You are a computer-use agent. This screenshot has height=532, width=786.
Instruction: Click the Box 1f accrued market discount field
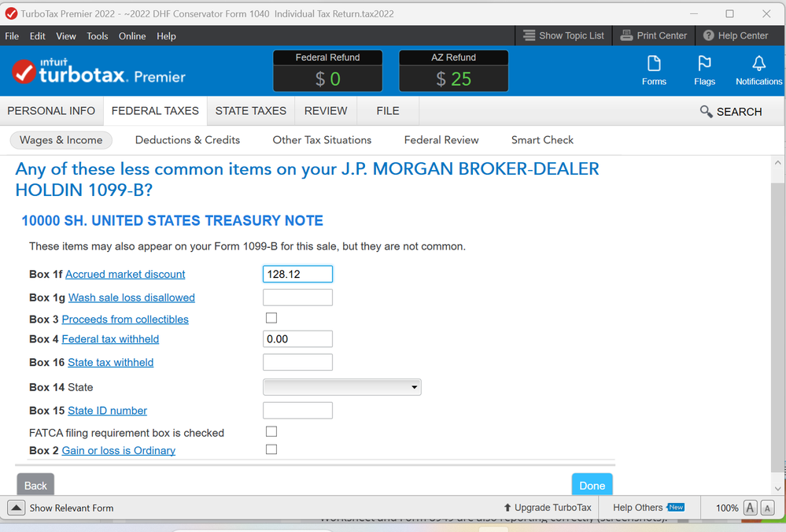(x=297, y=275)
